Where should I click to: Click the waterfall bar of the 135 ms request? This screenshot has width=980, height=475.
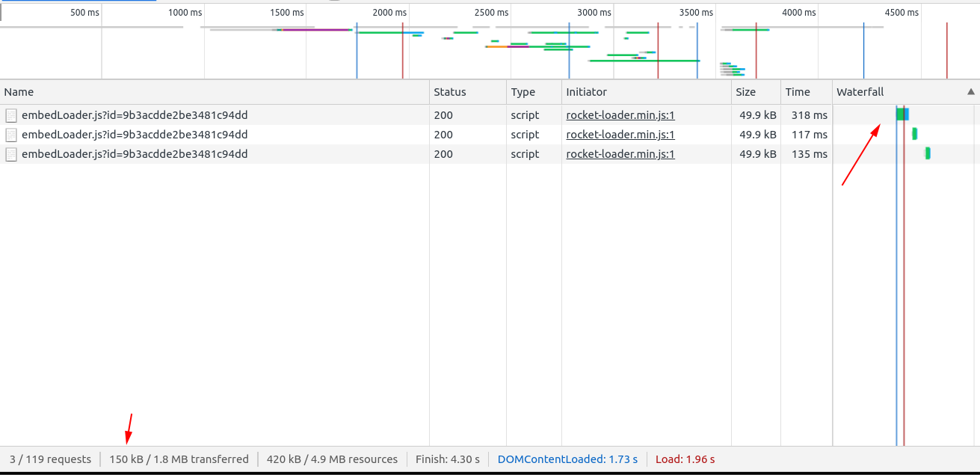[x=928, y=153]
